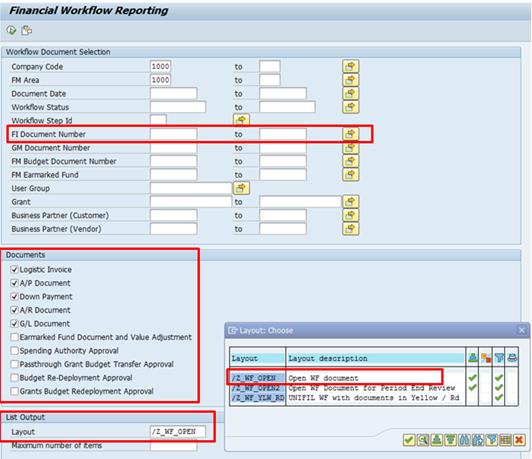Screen dimensions: 532x459
Task: Uncheck the Down Payment checkbox
Action: 15,297
